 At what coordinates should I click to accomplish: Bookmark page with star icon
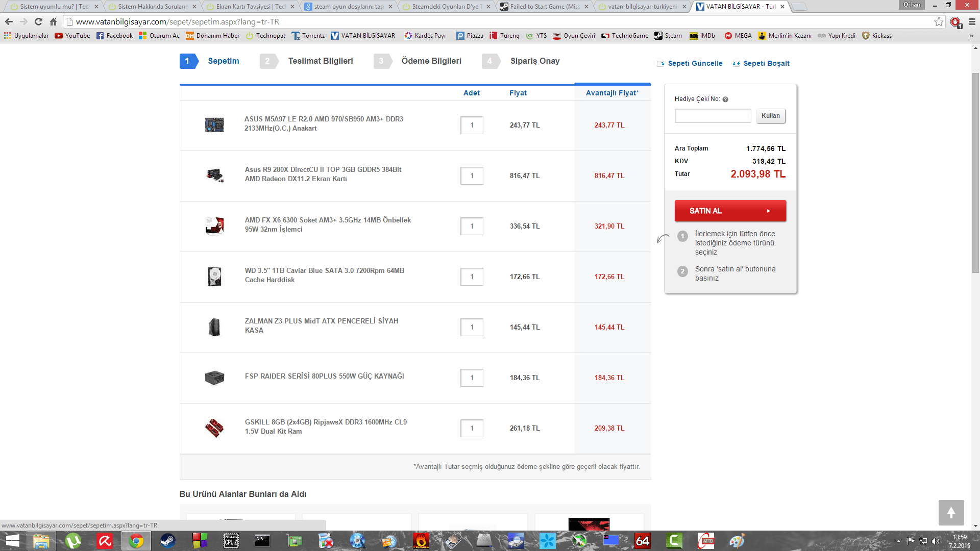(939, 22)
